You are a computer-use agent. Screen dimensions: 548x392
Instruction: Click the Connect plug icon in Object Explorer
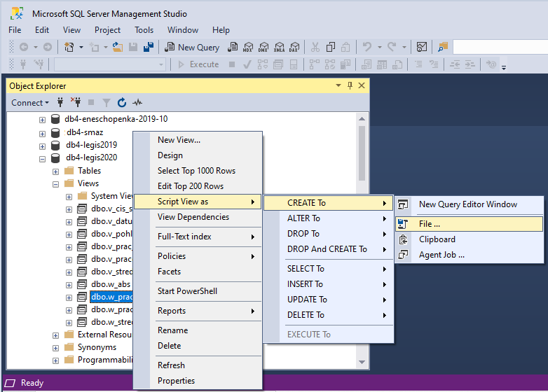pyautogui.click(x=60, y=103)
